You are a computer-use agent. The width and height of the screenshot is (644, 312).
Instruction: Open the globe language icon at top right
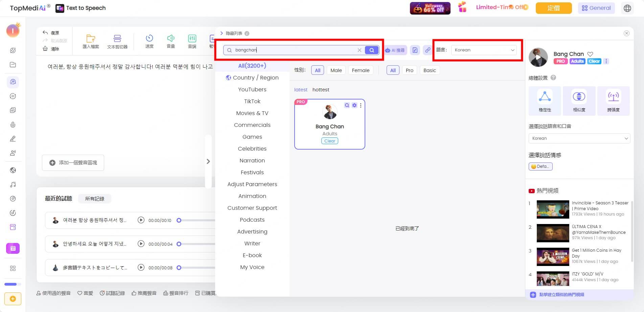tap(627, 8)
